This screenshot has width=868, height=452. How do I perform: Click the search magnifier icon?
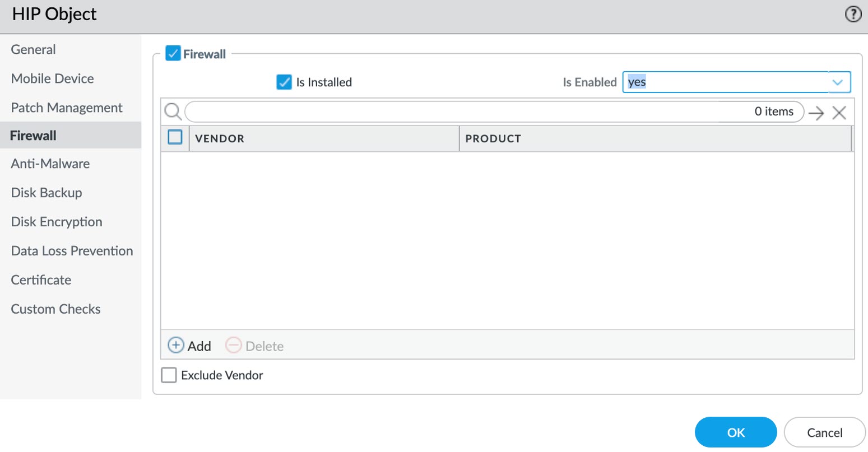click(173, 112)
